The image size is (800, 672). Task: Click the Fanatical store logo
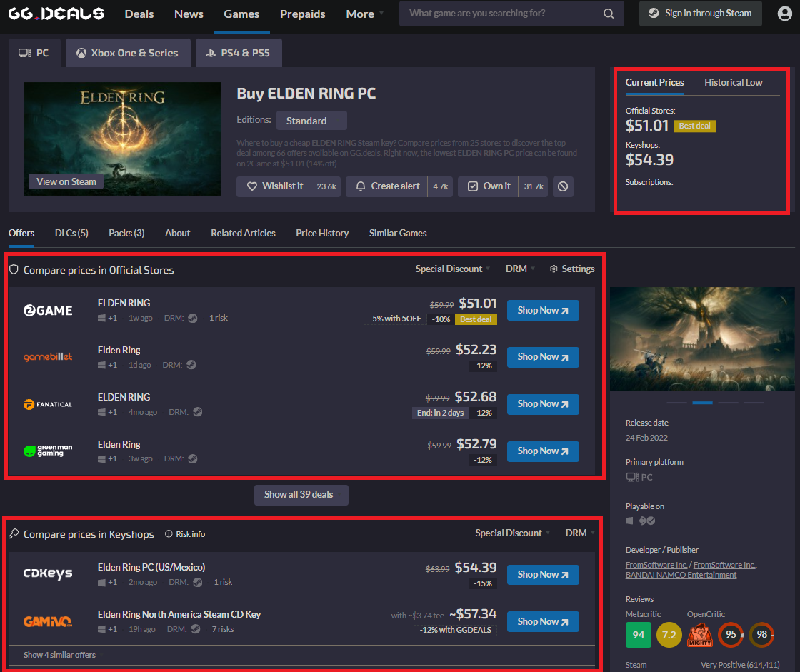pos(48,404)
